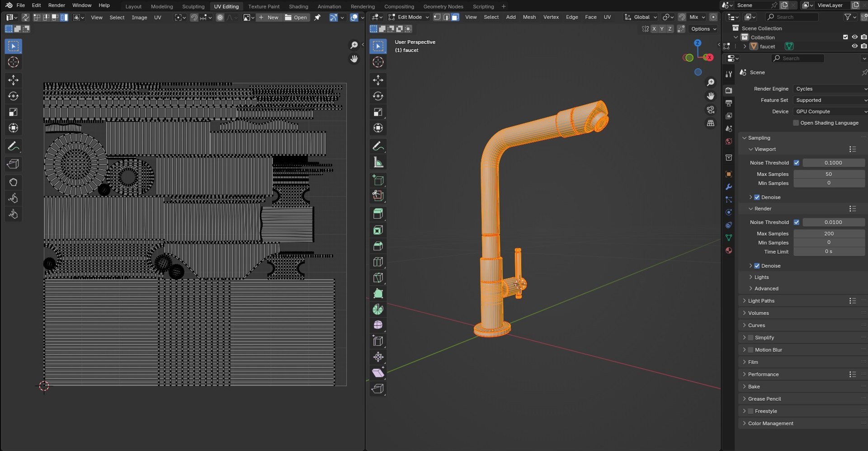Image resolution: width=868 pixels, height=451 pixels.
Task: Click the Render Max Samples field 200
Action: 829,234
